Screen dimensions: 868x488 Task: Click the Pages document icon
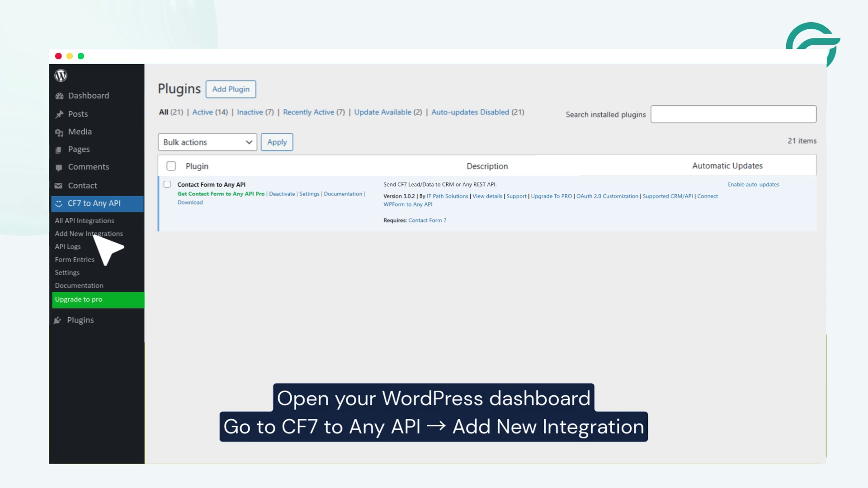pyautogui.click(x=59, y=149)
